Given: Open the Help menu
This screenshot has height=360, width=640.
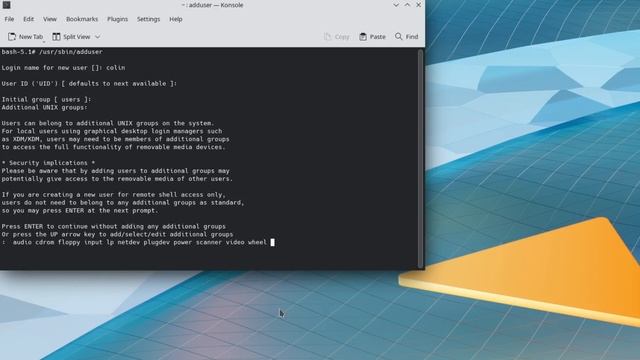Looking at the screenshot, I should [x=176, y=19].
